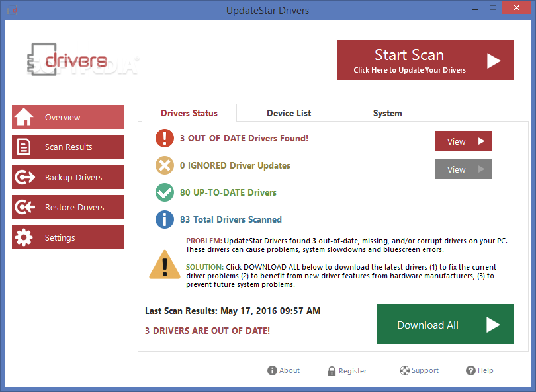This screenshot has height=392, width=536.
Task: Close the UpdateStar Drivers window
Action: pyautogui.click(x=517, y=7)
